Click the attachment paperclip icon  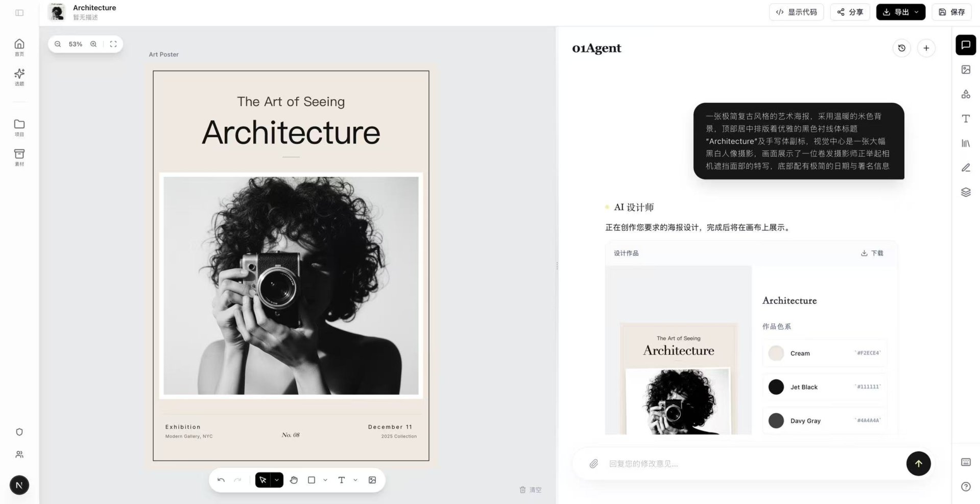point(593,464)
